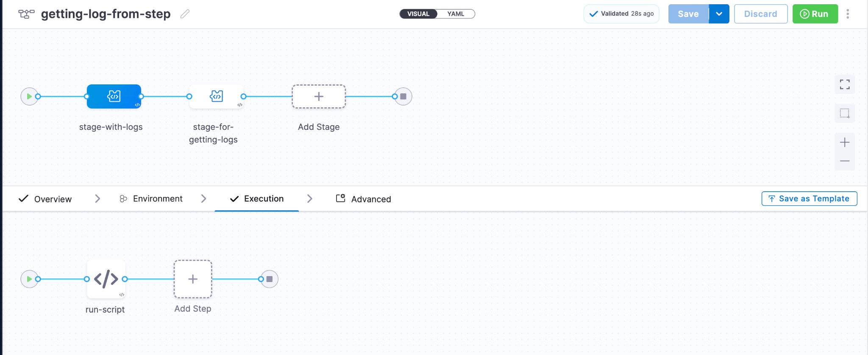Viewport: 868px width, 355px height.
Task: Switch to YAML view
Action: (456, 14)
